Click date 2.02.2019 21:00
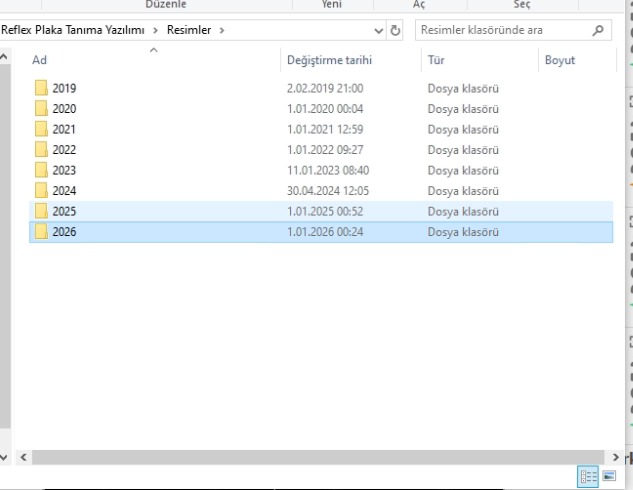 325,88
